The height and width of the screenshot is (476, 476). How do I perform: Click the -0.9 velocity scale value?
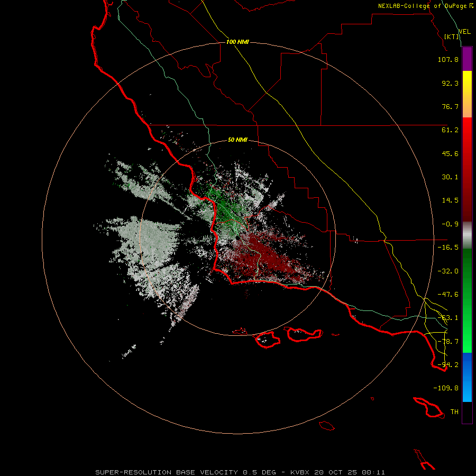click(450, 224)
